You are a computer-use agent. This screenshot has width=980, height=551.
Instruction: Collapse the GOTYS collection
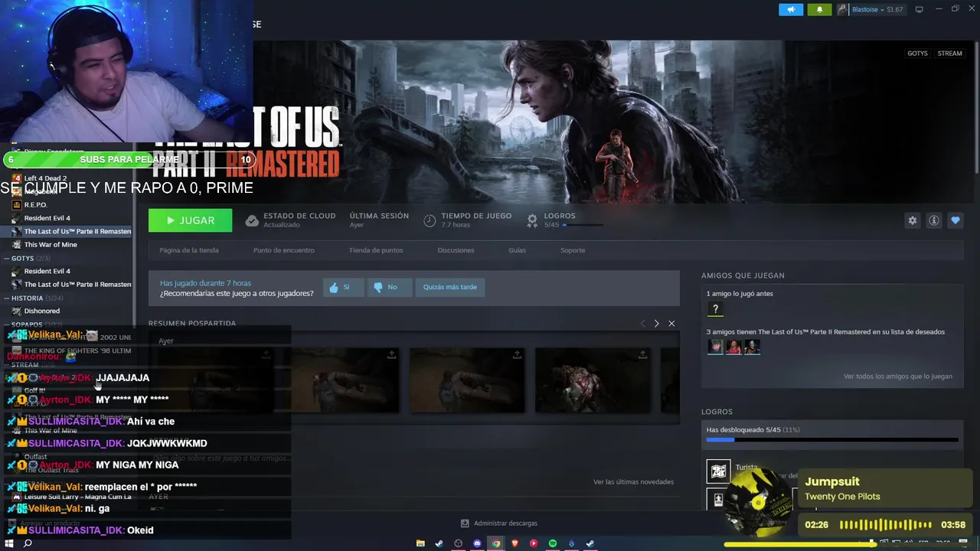click(x=7, y=259)
